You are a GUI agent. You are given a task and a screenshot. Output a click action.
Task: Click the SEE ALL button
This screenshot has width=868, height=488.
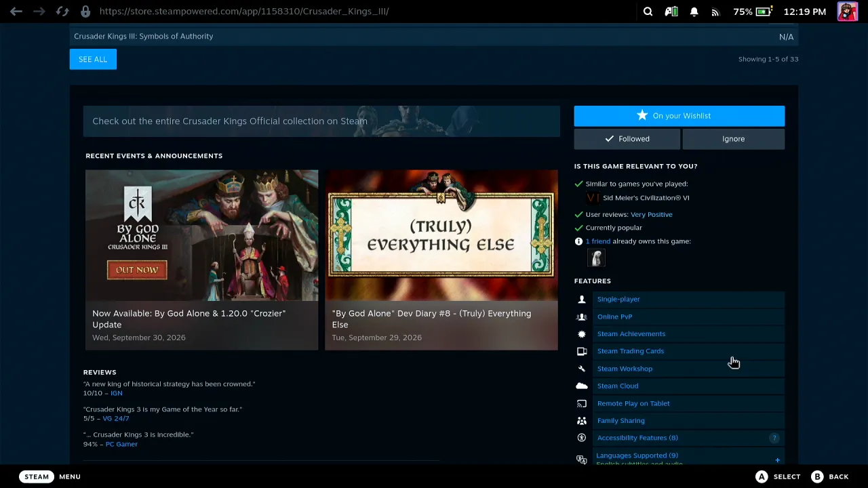tap(93, 59)
